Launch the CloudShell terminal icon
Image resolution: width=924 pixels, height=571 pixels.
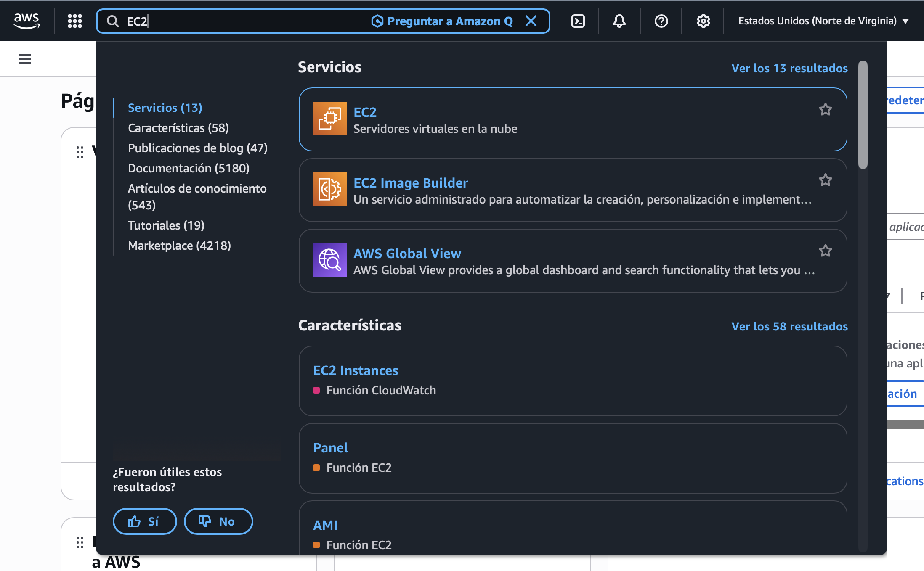click(x=578, y=21)
